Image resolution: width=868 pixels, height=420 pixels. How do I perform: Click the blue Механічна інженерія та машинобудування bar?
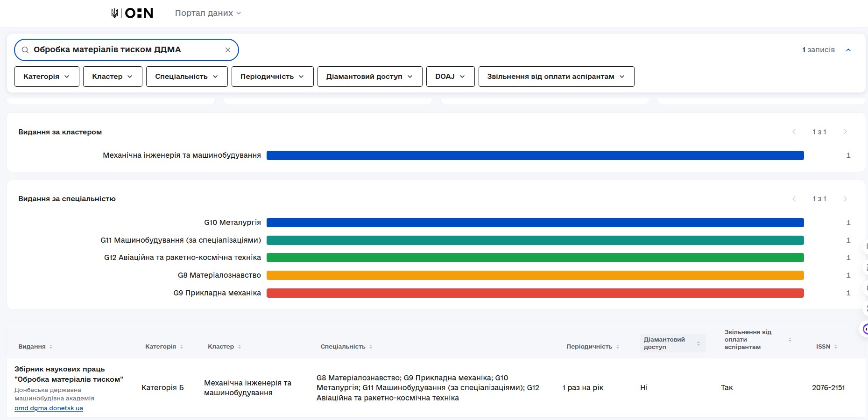pos(535,155)
